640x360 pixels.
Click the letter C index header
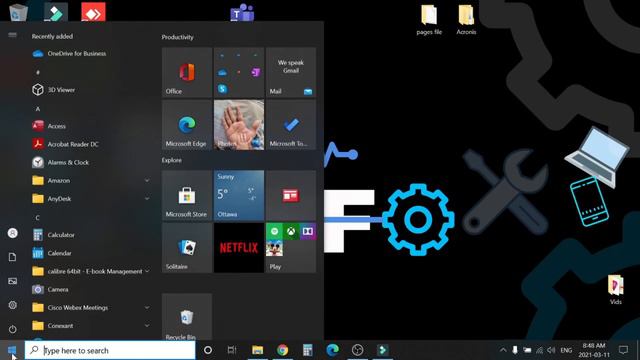[38, 218]
